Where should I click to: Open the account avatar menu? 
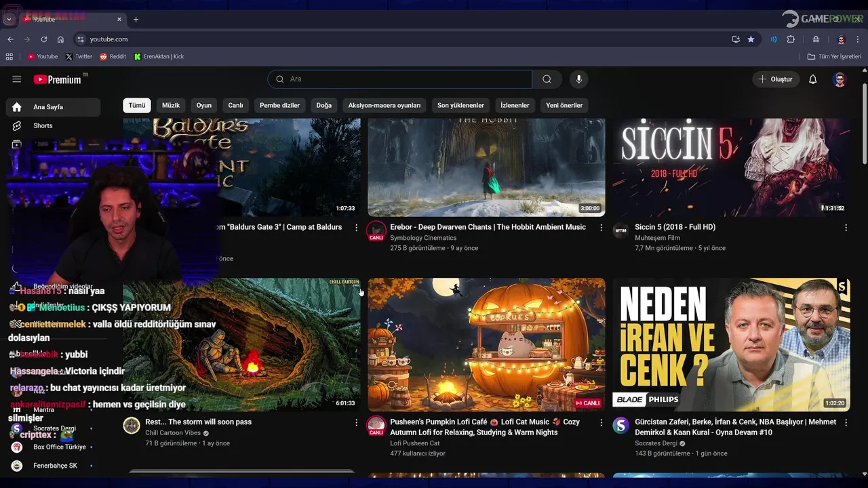(x=840, y=79)
